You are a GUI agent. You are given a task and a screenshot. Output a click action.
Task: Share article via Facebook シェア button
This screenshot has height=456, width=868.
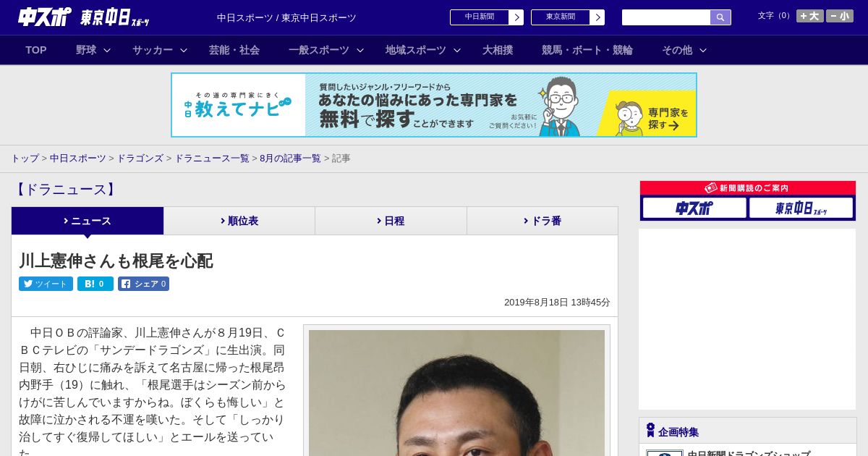(143, 284)
